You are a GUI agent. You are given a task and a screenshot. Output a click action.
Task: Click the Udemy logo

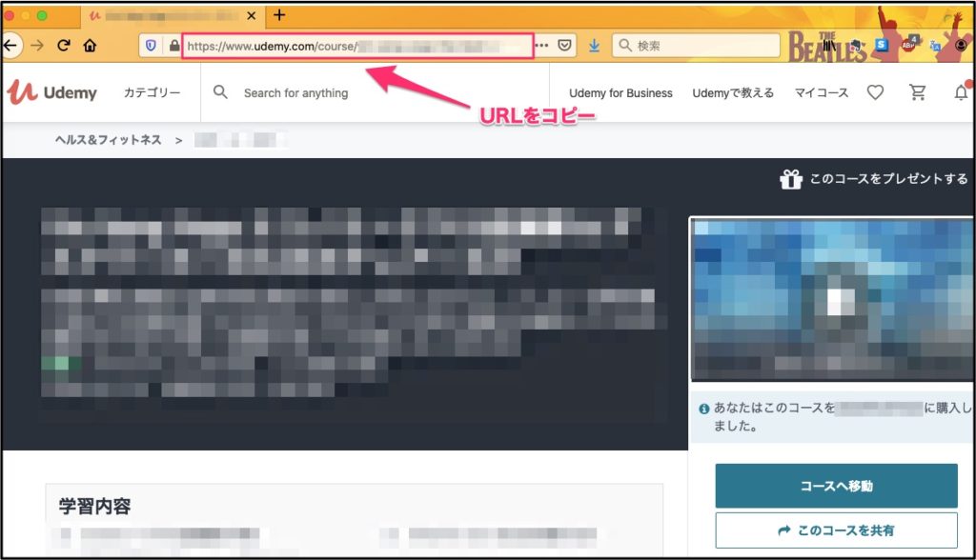pos(52,92)
